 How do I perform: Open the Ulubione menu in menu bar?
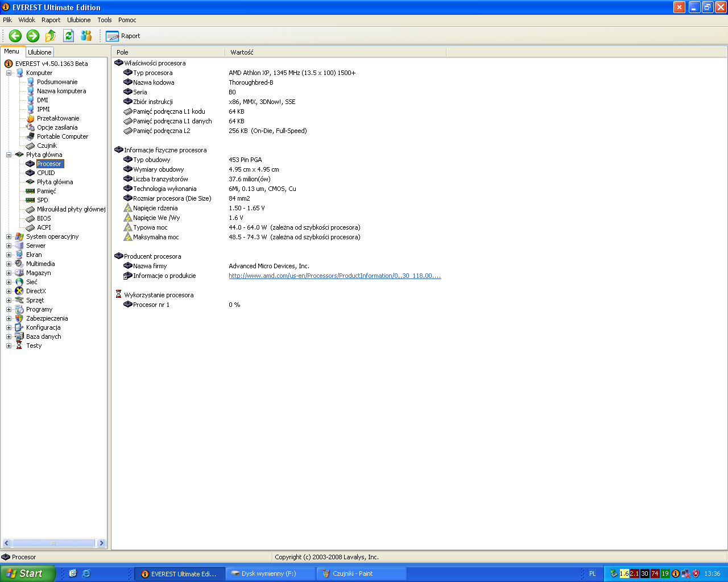[79, 20]
